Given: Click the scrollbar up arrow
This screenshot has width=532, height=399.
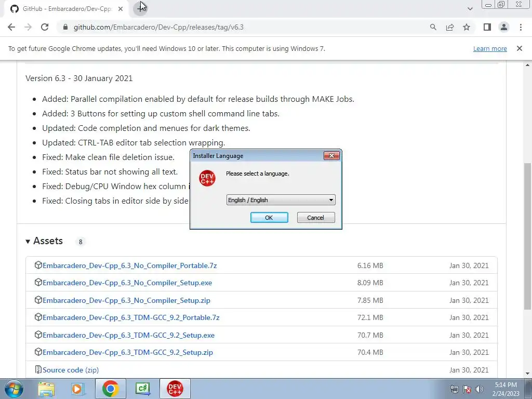Looking at the screenshot, I should tap(528, 65).
